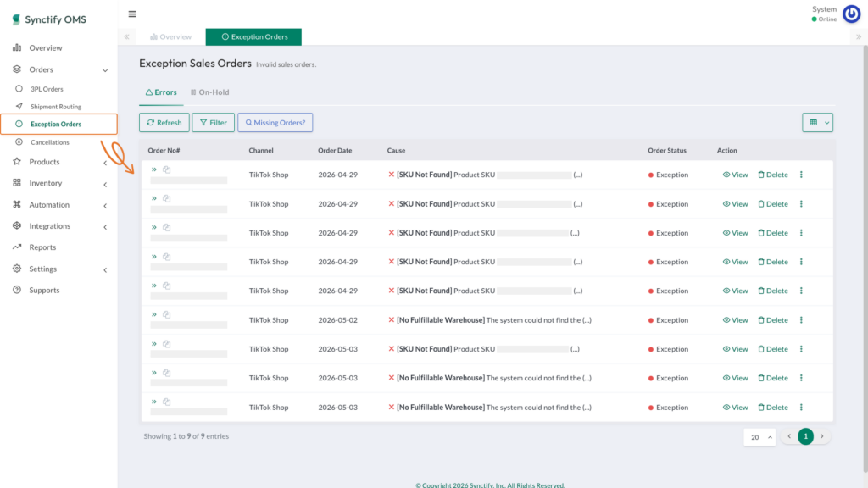
Task: Click the Missing Orders? button
Action: click(x=275, y=122)
